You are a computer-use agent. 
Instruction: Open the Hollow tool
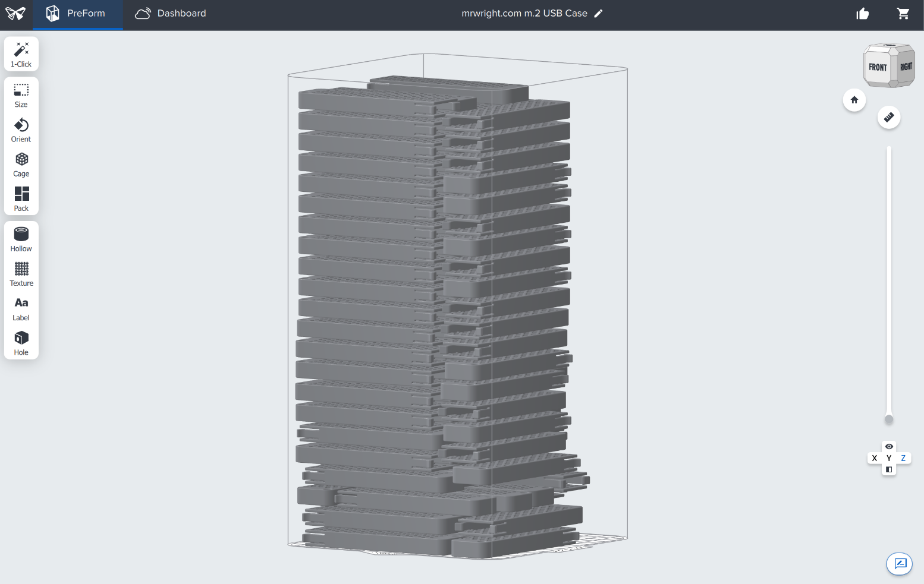pyautogui.click(x=21, y=239)
